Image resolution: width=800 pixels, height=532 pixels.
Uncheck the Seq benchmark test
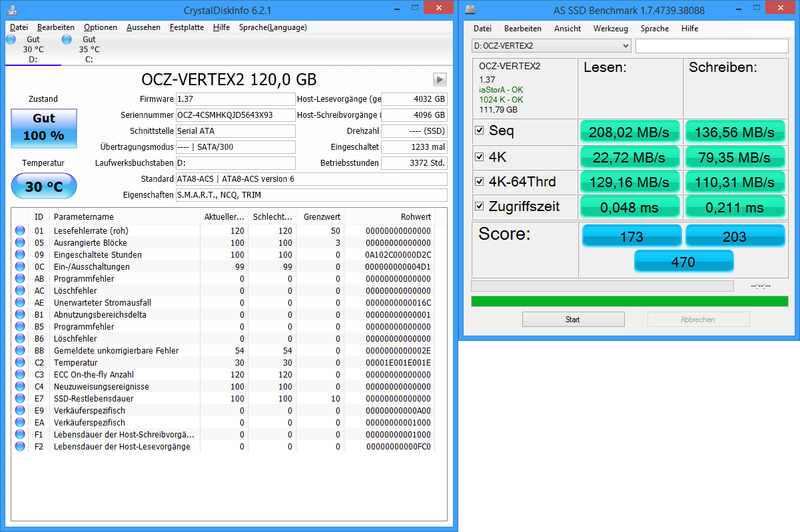[479, 131]
